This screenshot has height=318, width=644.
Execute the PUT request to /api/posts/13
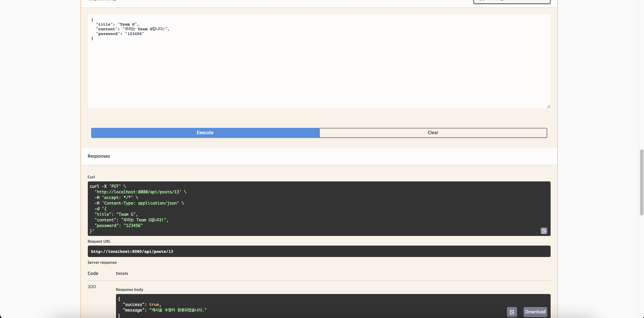(205, 133)
